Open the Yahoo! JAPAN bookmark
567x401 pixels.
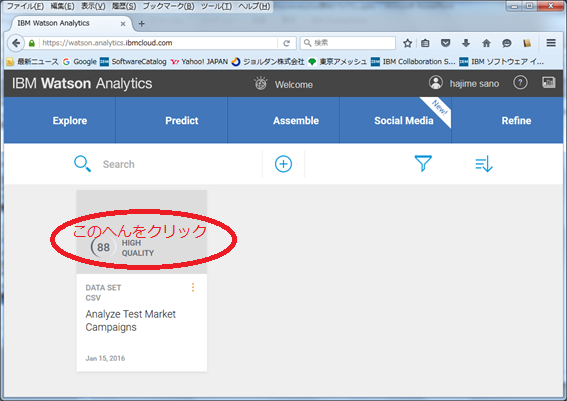tap(200, 62)
